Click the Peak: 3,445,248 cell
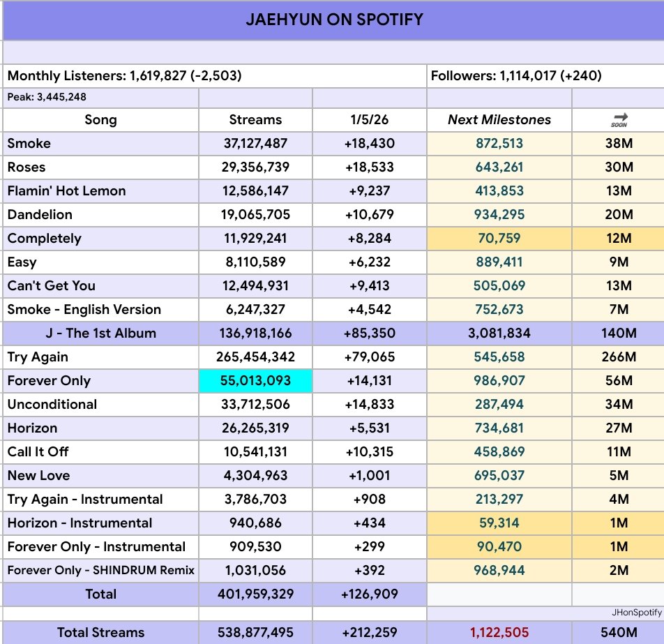This screenshot has height=644, width=664. coord(100,98)
